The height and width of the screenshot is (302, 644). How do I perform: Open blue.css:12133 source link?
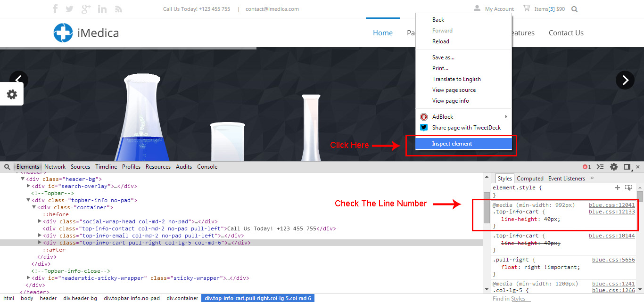point(611,212)
